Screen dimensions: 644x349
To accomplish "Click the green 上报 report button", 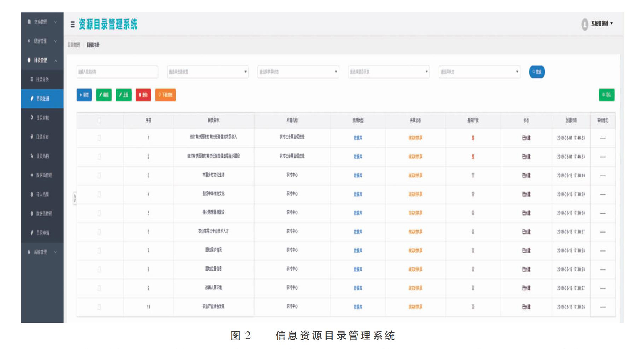I will (124, 95).
